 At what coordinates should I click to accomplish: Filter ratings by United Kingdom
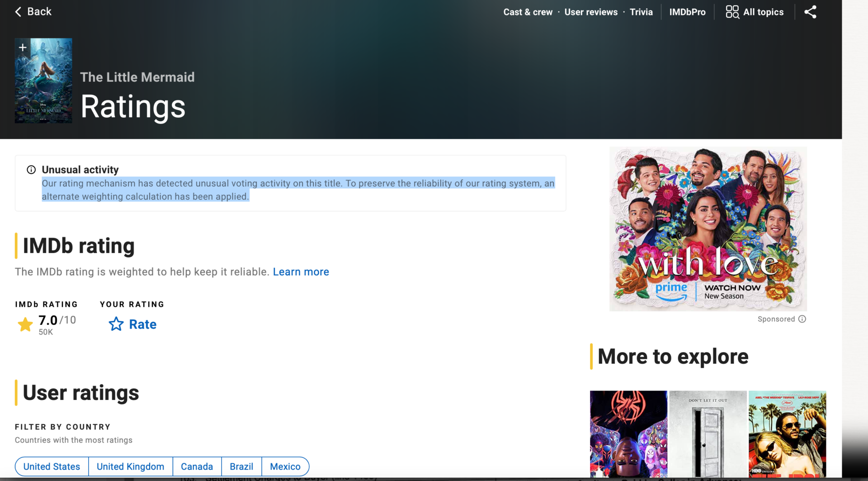tap(130, 467)
